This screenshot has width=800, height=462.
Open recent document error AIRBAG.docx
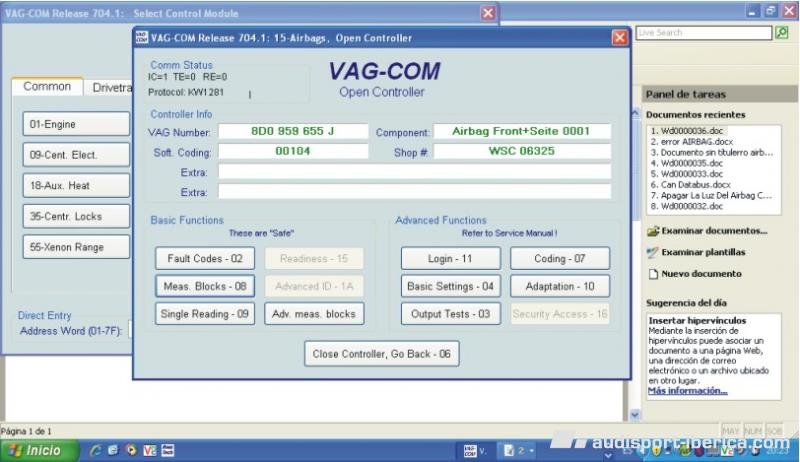coord(691,142)
